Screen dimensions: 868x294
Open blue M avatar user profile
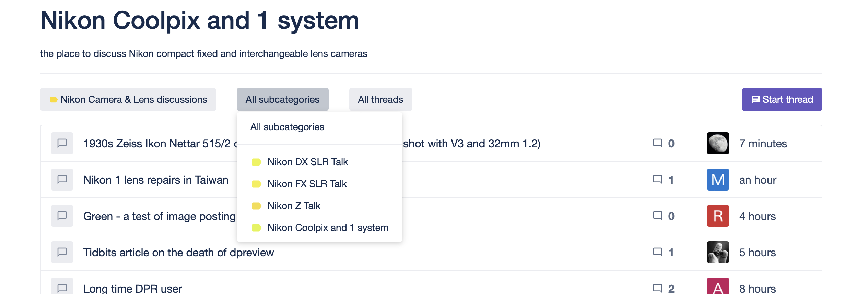pyautogui.click(x=718, y=180)
